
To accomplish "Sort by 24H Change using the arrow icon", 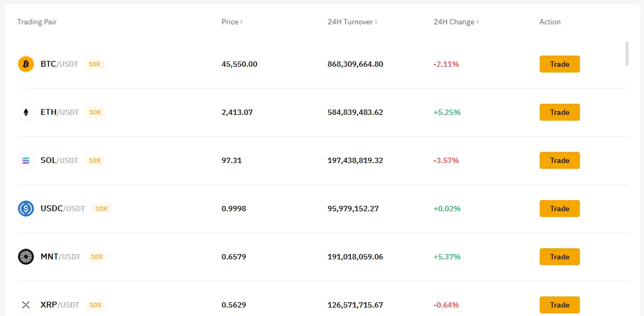I will (478, 22).
